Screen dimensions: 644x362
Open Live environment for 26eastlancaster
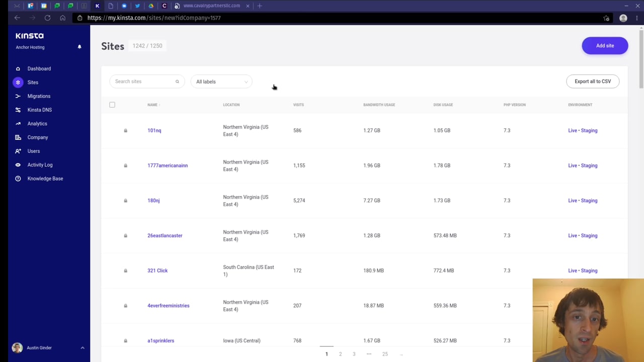(573, 236)
